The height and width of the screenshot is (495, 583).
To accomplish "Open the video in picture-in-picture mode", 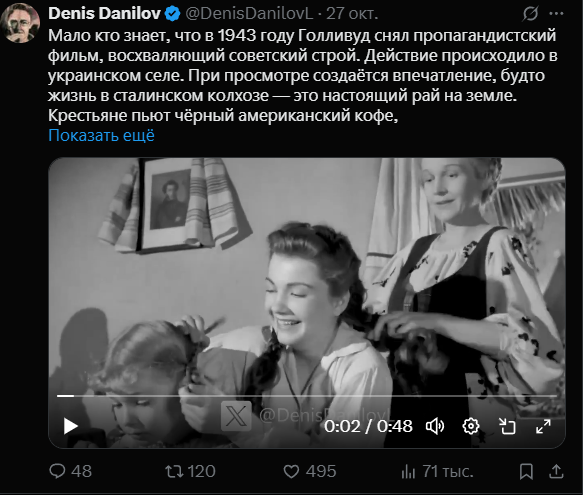I will click(507, 426).
